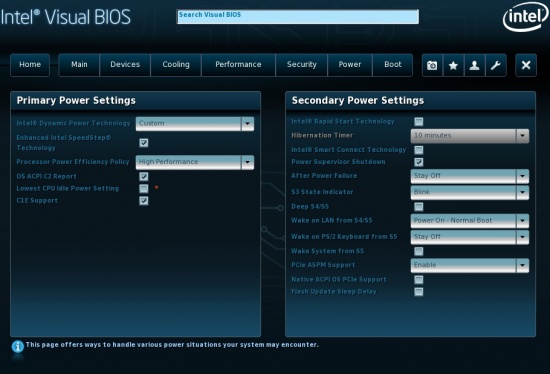Open Wake on PS/2 Keyboard from S5 dropdown
550x374 pixels.
[470, 237]
